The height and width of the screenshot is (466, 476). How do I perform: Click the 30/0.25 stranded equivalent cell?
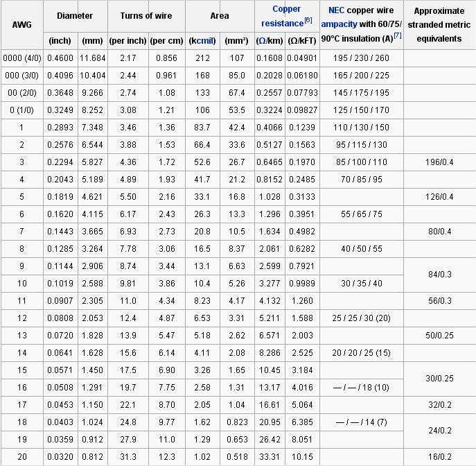tap(439, 378)
